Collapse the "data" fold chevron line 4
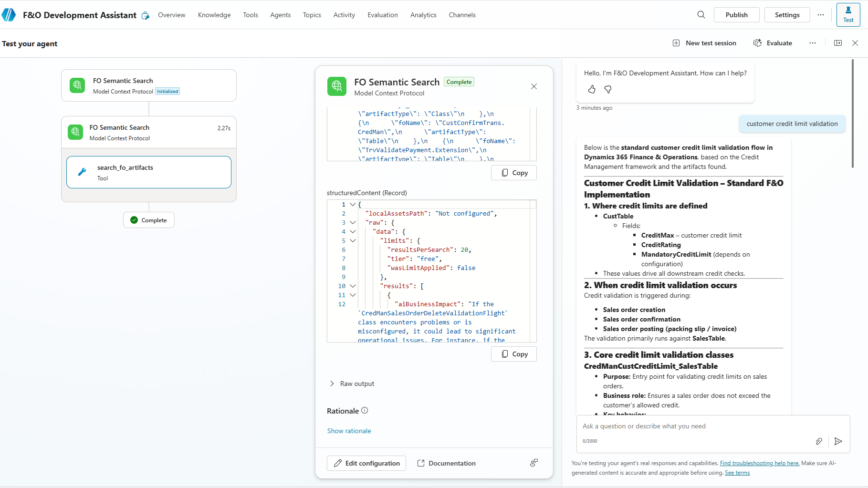Viewport: 868px width, 488px height. point(353,231)
